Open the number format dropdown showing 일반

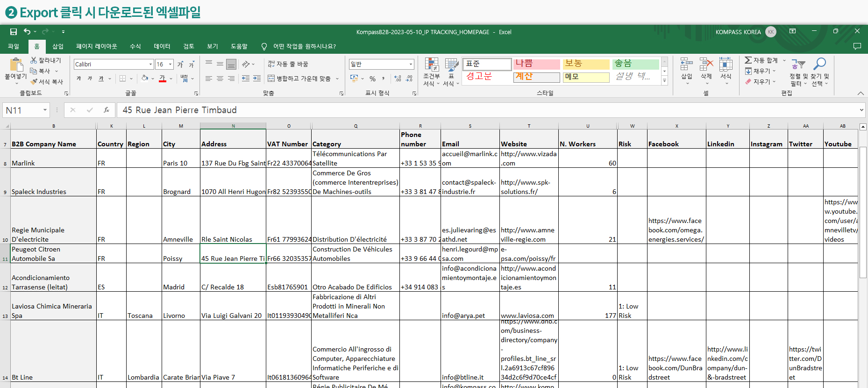[x=411, y=65]
